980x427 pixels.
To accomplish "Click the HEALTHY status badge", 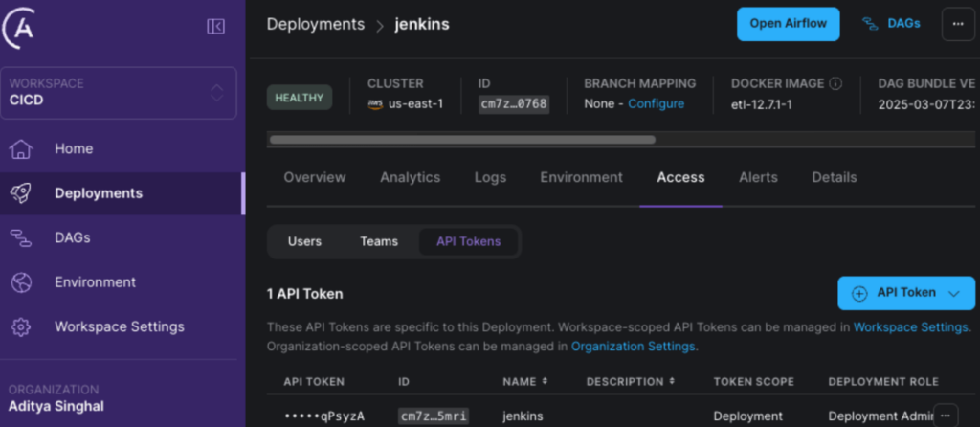I will (x=300, y=98).
